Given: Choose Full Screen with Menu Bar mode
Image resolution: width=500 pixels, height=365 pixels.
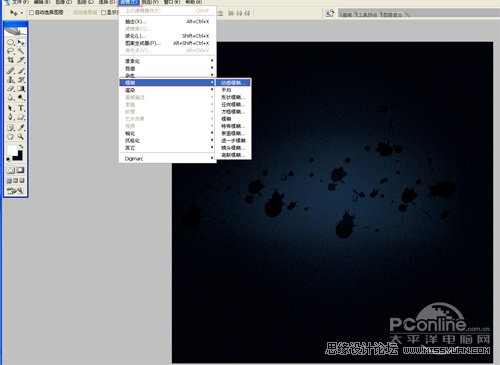Looking at the screenshot, I should tap(15, 181).
